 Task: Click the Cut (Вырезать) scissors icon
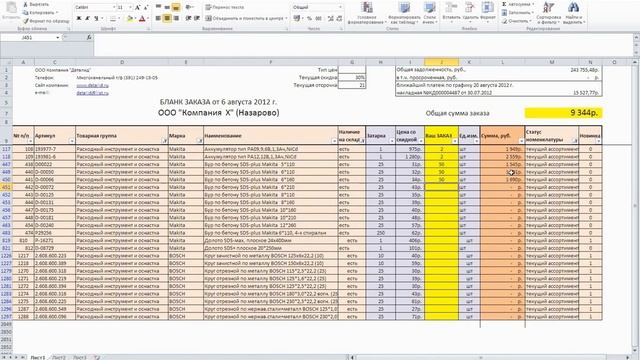point(26,4)
